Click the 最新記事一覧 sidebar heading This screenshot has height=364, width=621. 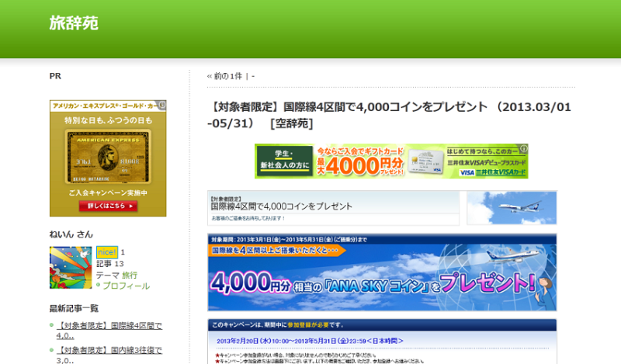coord(74,308)
